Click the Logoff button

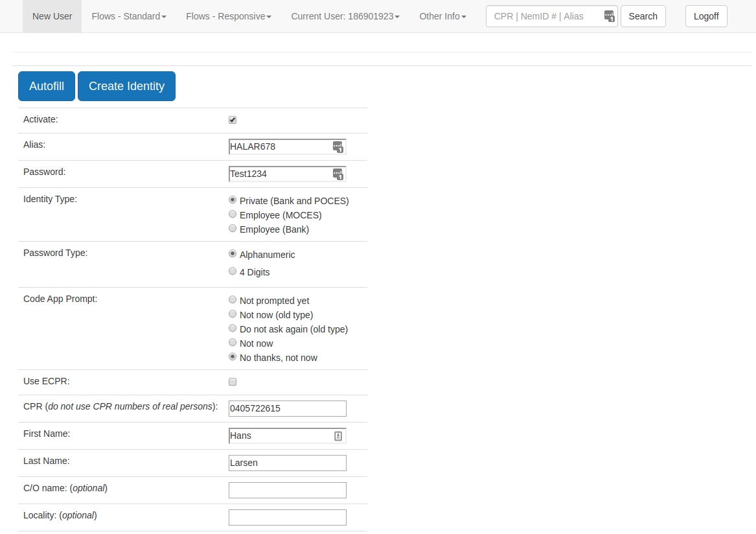705,16
